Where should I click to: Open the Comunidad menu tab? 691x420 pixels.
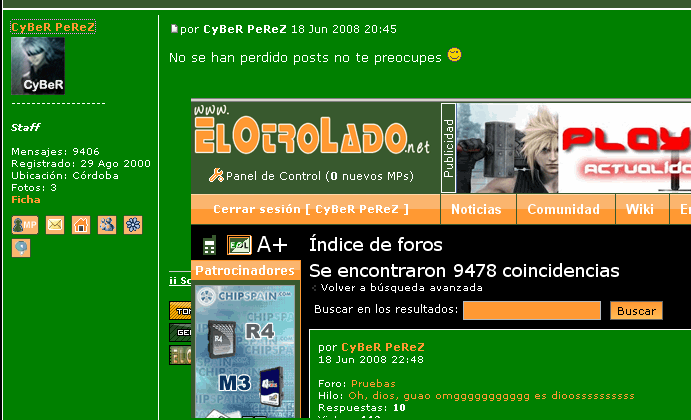(564, 209)
